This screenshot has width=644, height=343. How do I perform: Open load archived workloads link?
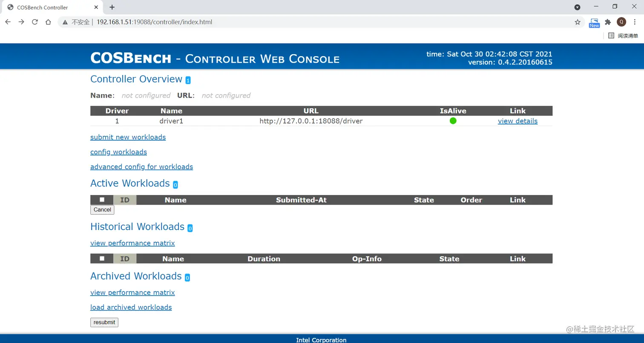[x=131, y=307]
